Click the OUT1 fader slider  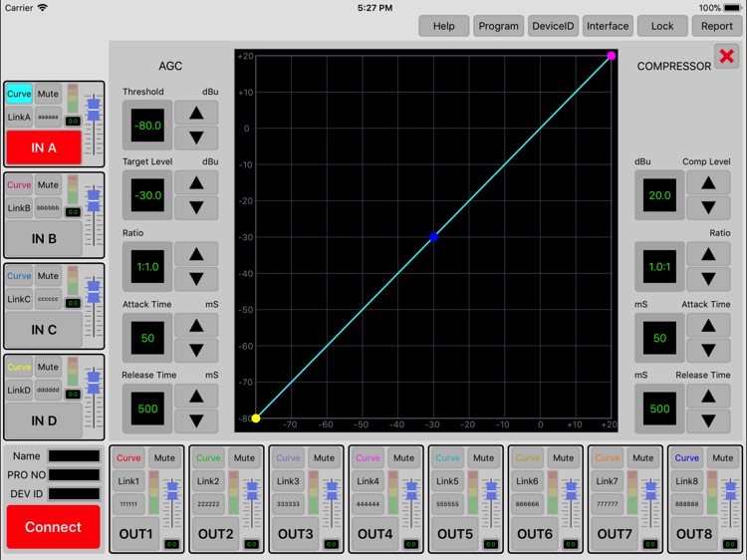172,491
